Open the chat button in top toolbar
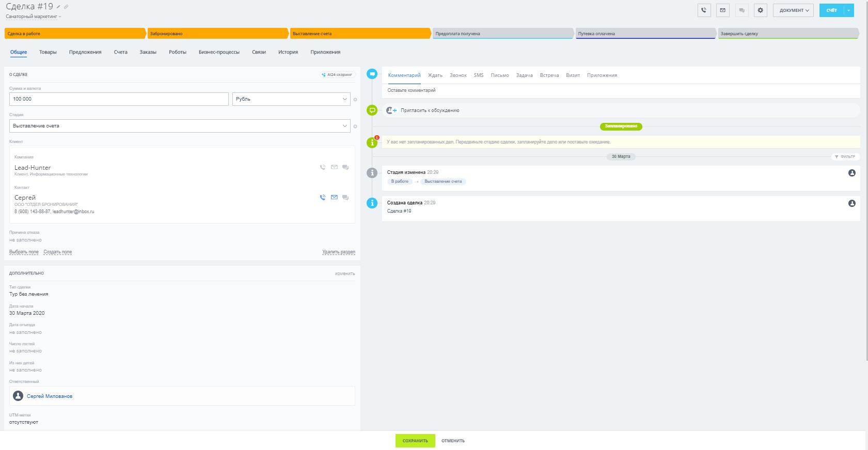The width and height of the screenshot is (868, 450). pos(741,10)
